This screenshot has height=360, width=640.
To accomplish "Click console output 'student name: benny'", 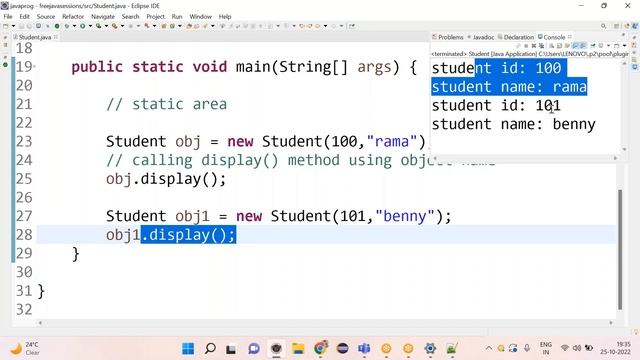I will click(513, 124).
